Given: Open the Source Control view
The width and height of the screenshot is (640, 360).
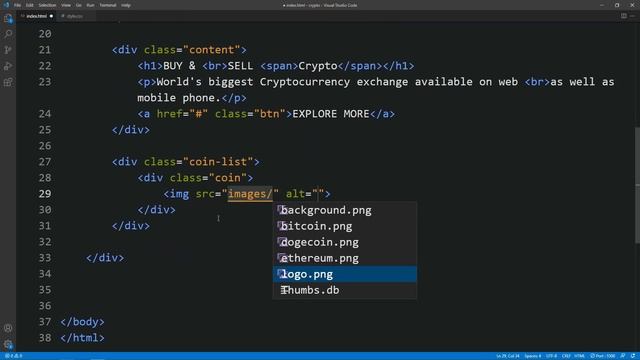Looking at the screenshot, I should (8, 50).
